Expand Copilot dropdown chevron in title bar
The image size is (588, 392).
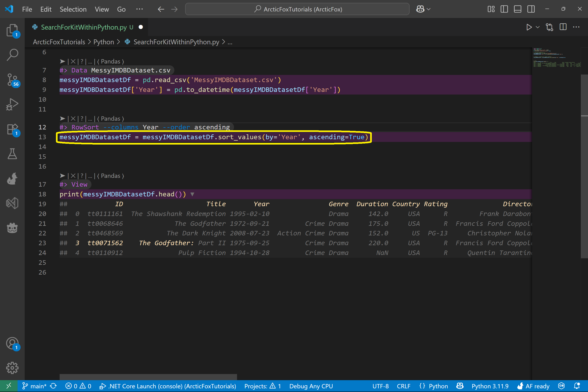(x=429, y=9)
